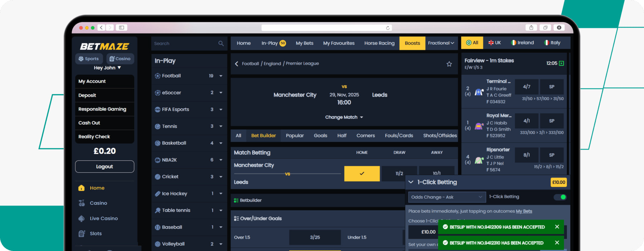Filter races by Italy
Screen dimensions: 644x251
click(x=552, y=43)
